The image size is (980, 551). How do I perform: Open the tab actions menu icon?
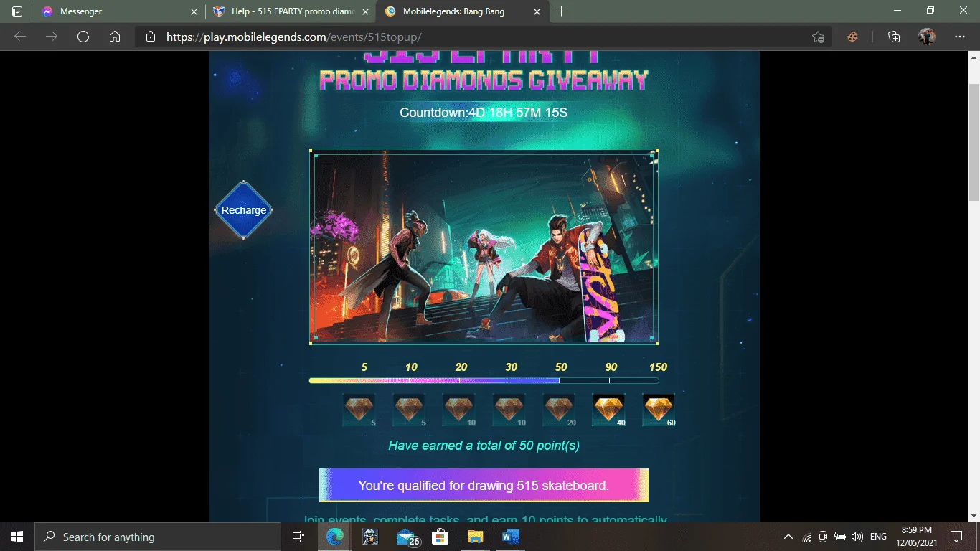click(17, 11)
